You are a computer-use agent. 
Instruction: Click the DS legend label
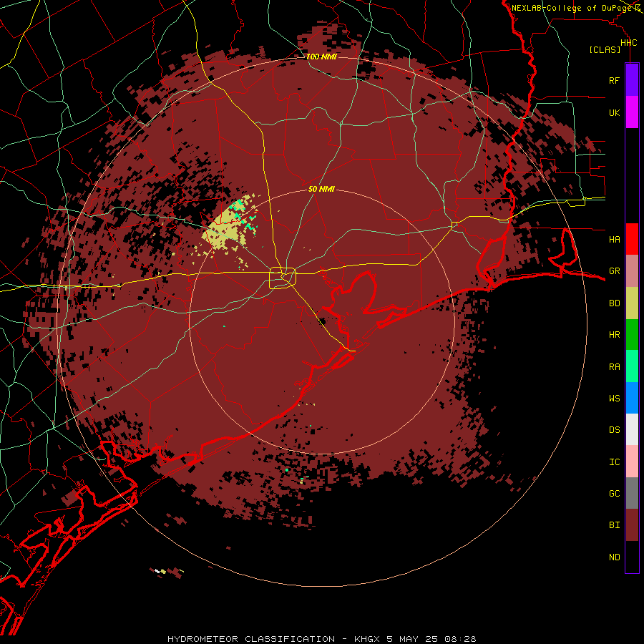click(614, 429)
